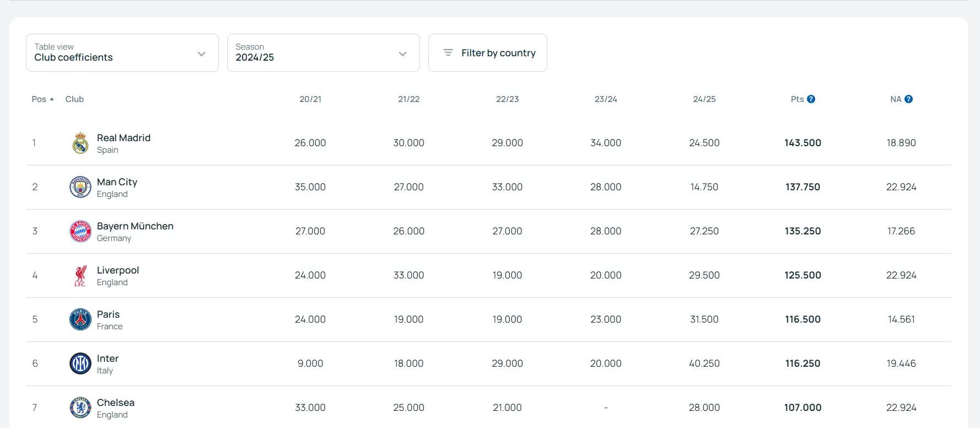Click the filter lines icon
The width and height of the screenshot is (980, 428).
(x=448, y=52)
